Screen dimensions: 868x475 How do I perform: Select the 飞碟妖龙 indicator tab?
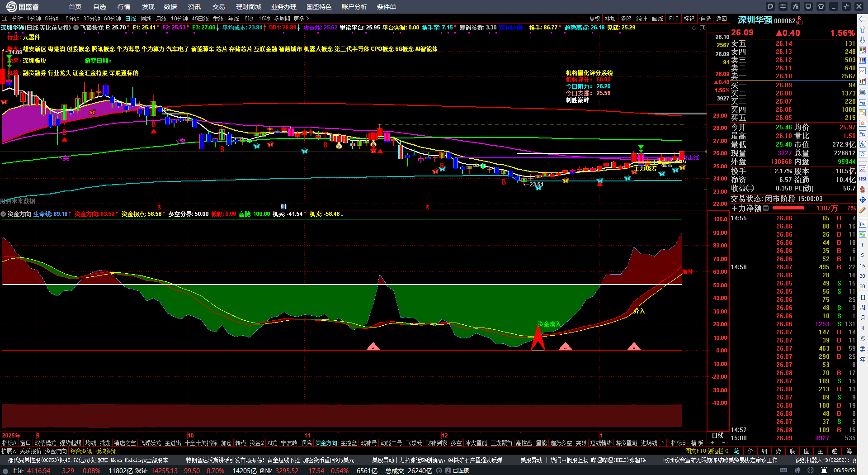click(x=151, y=443)
